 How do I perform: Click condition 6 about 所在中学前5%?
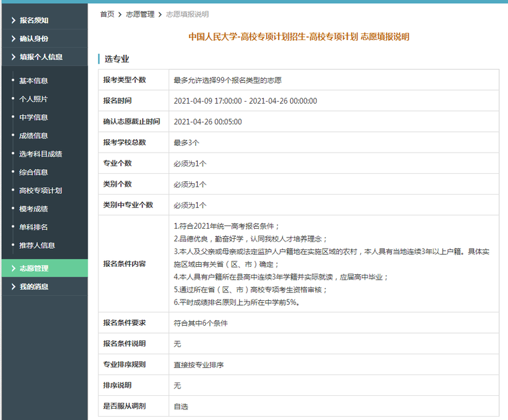pyautogui.click(x=237, y=302)
